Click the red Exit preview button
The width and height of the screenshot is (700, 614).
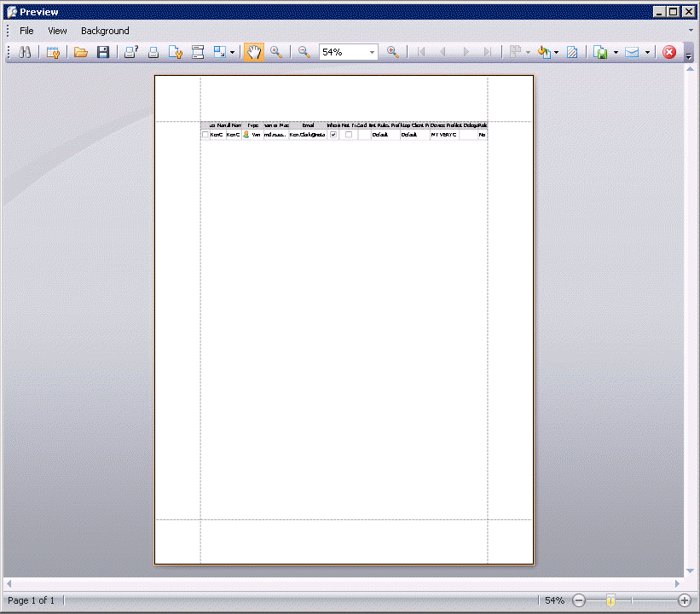tap(669, 52)
